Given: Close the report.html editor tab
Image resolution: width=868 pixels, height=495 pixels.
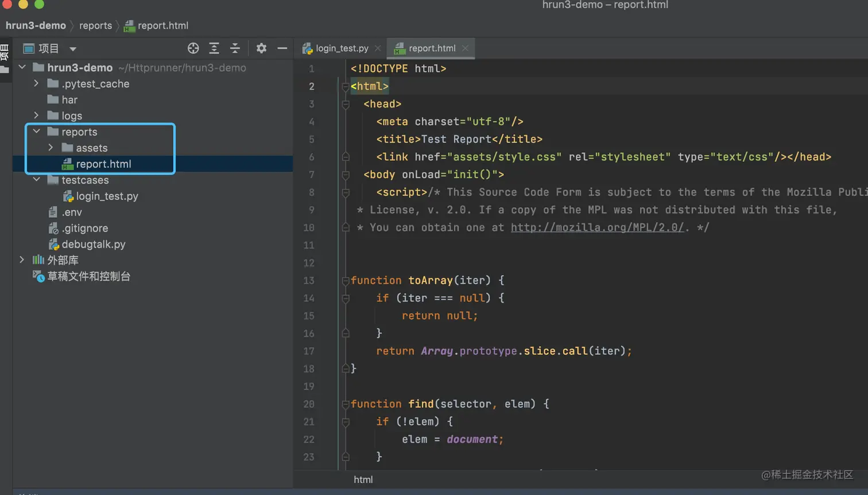Looking at the screenshot, I should pos(466,48).
